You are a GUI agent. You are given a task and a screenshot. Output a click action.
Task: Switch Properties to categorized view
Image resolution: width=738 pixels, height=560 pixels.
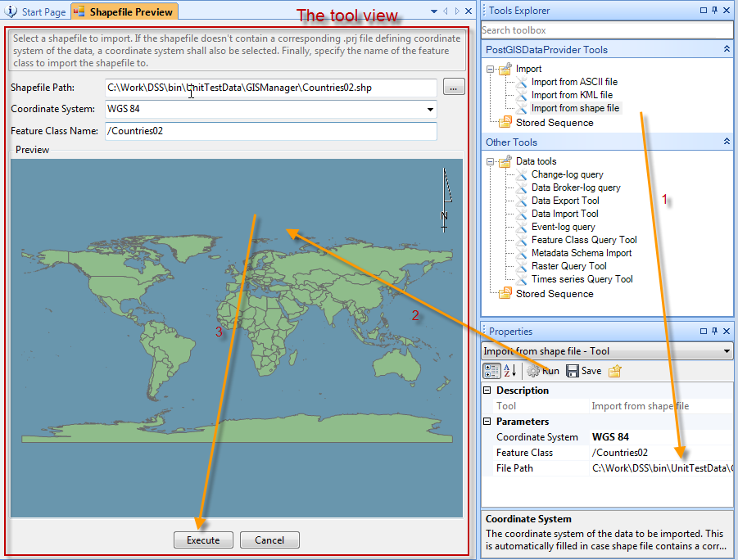coord(491,371)
